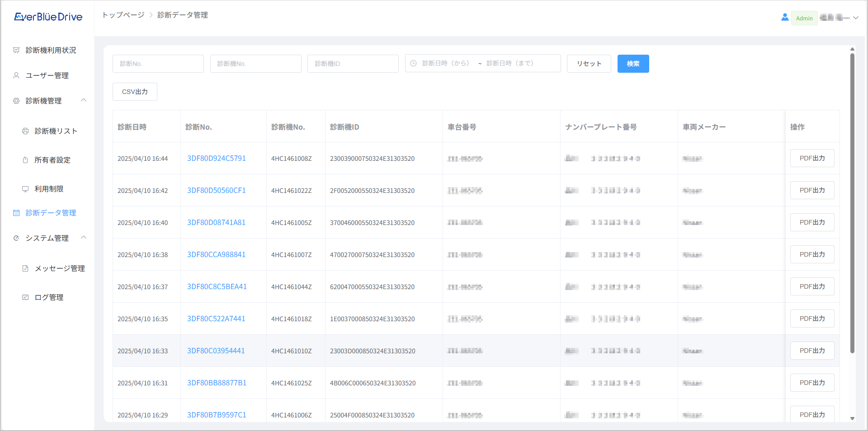
Task: Open diagnosis link 3DF80C03954441
Action: click(216, 351)
